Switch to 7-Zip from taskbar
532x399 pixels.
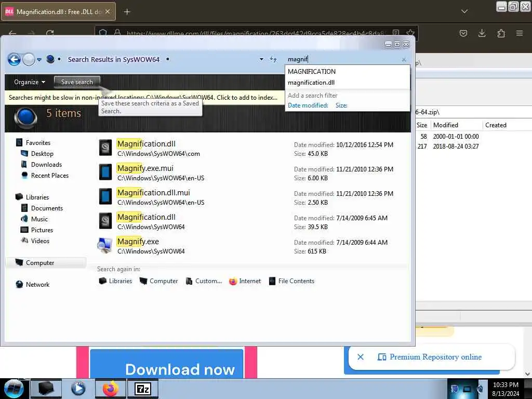[x=142, y=389]
